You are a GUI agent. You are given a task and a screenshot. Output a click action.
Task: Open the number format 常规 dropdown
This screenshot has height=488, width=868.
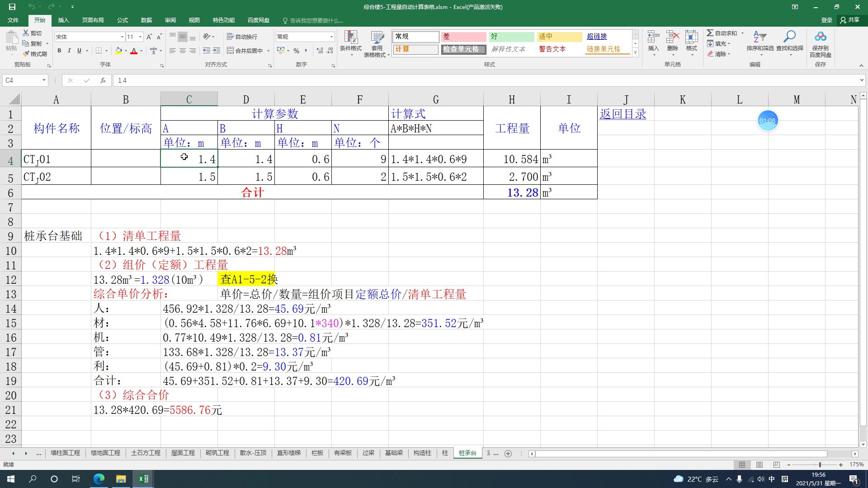331,37
